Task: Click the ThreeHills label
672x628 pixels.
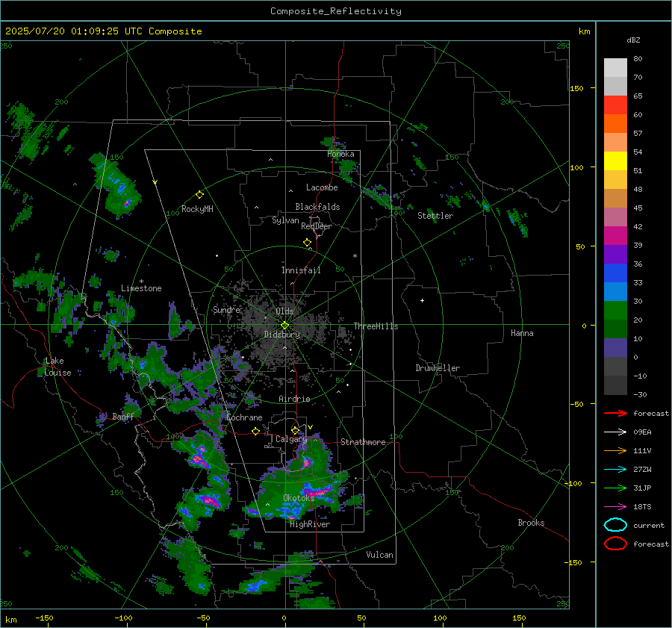Action: click(x=376, y=326)
